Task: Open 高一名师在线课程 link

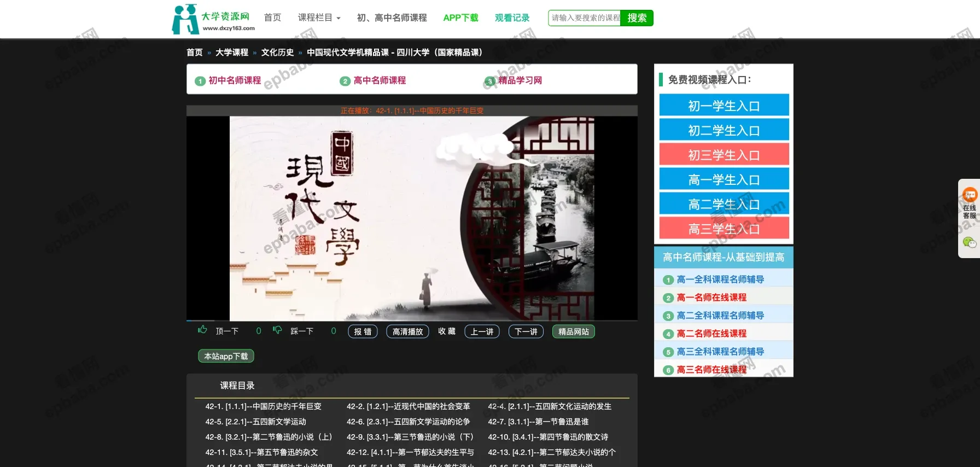Action: coord(711,297)
